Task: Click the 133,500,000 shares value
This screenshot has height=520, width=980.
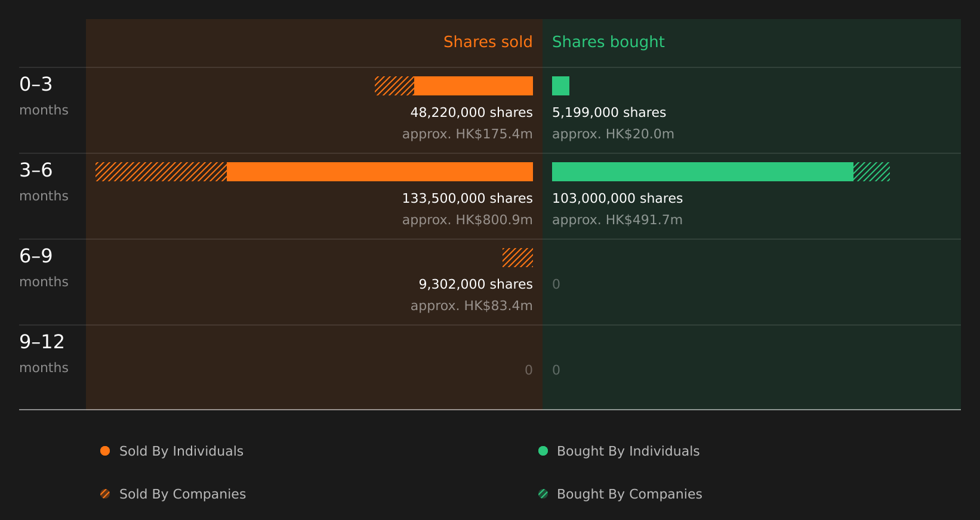Action: coord(467,199)
